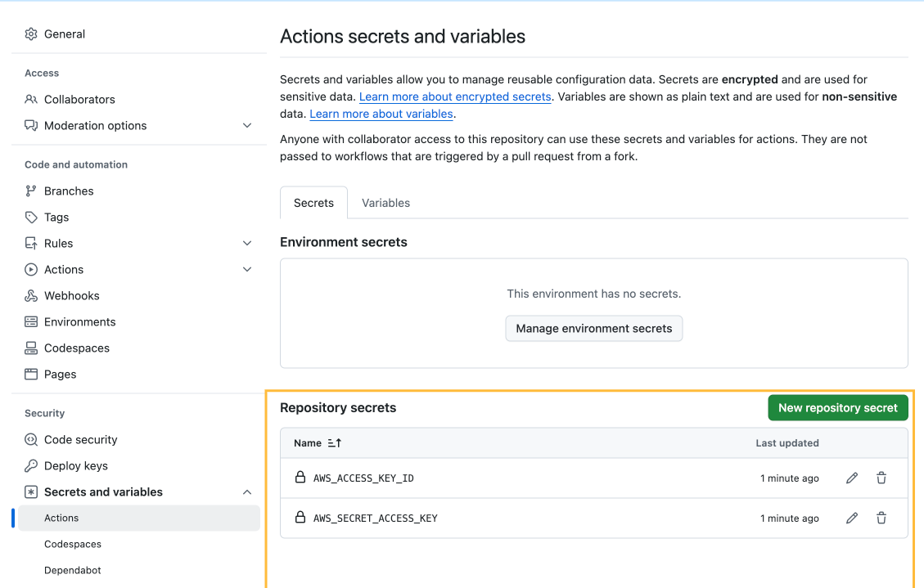Delete AWS_SECRET_ACCESS_KEY with the trash icon
The image size is (924, 588).
[881, 518]
